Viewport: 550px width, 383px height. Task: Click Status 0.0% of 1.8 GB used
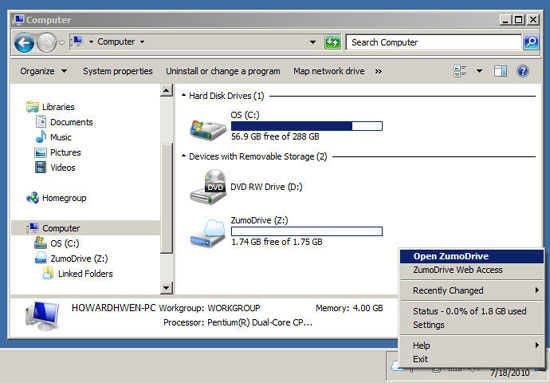[x=471, y=311]
